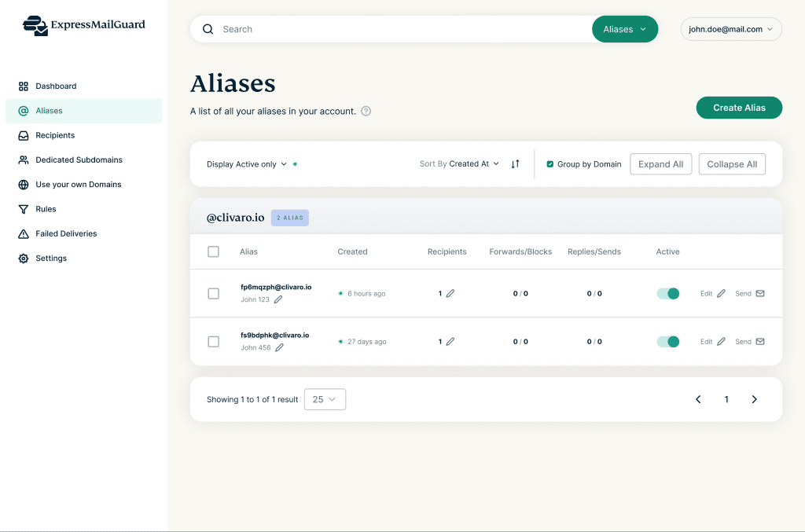Send email from fs9bdphk@clivaro.io alias
Viewport: 805px width, 532px height.
[749, 342]
